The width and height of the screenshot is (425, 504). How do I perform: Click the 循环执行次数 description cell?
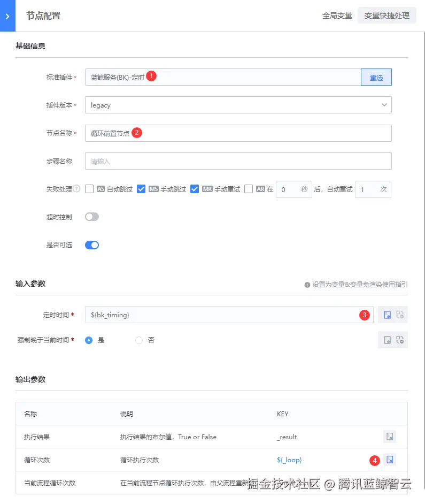(140, 460)
